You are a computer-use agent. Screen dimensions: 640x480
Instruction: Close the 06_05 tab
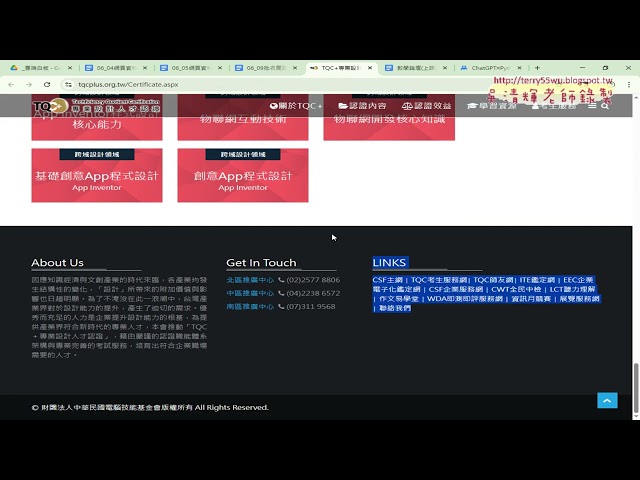point(220,68)
